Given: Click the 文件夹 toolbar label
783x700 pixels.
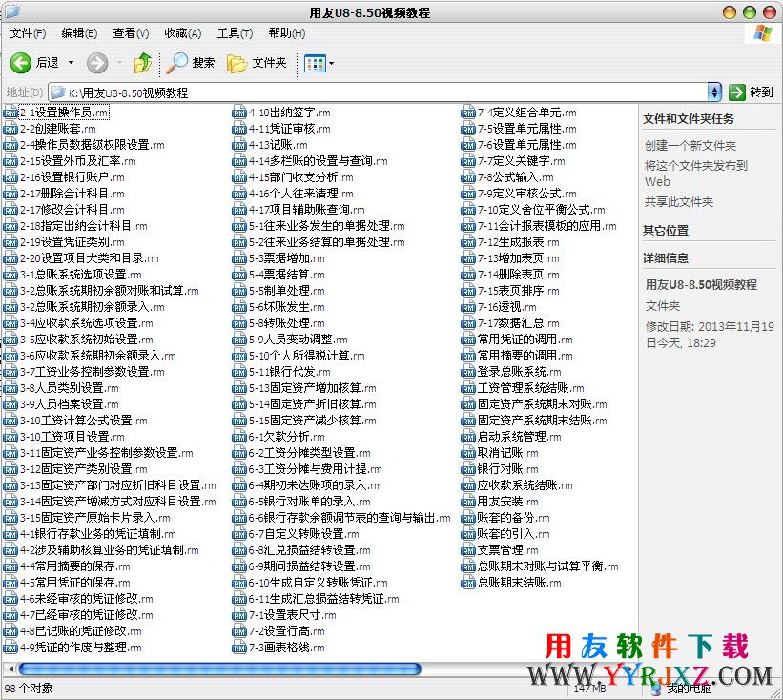Looking at the screenshot, I should tap(269, 63).
